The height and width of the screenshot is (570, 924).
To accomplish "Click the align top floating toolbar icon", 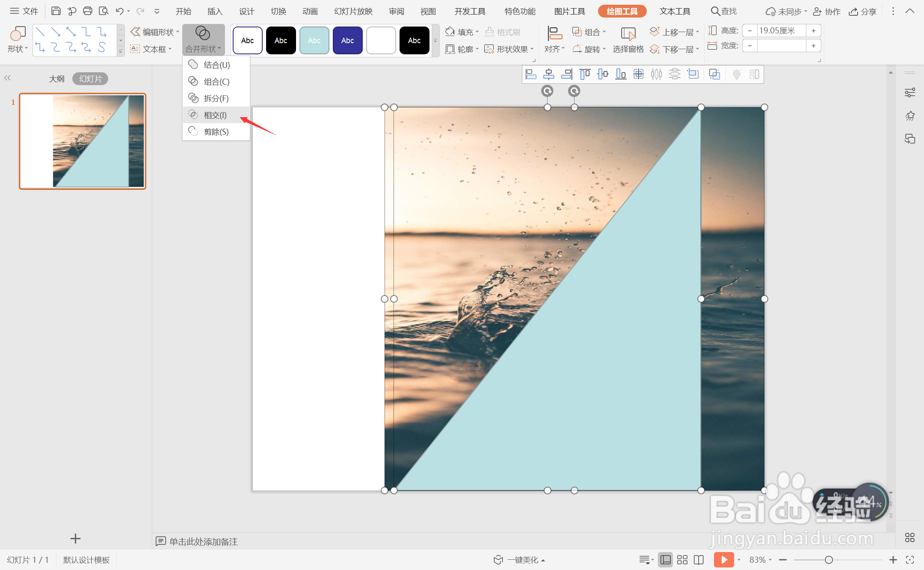I will (585, 74).
